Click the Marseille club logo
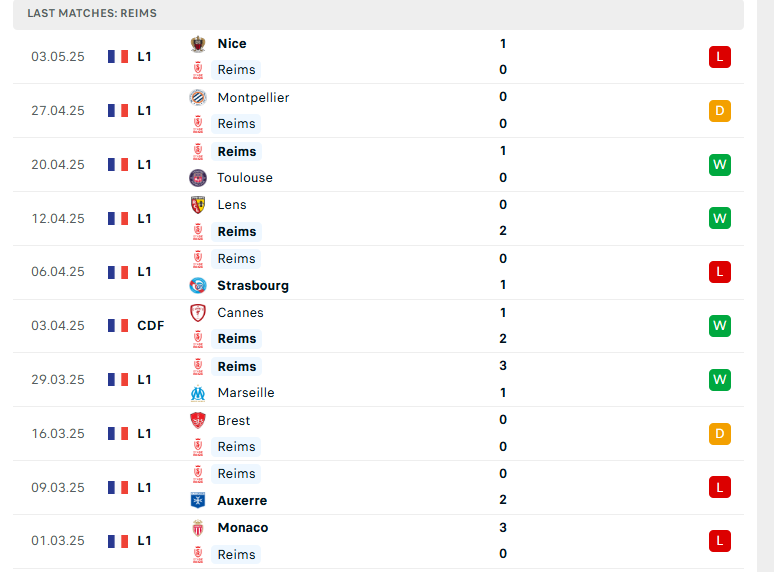Screen dimensions: 774x572 point(198,393)
